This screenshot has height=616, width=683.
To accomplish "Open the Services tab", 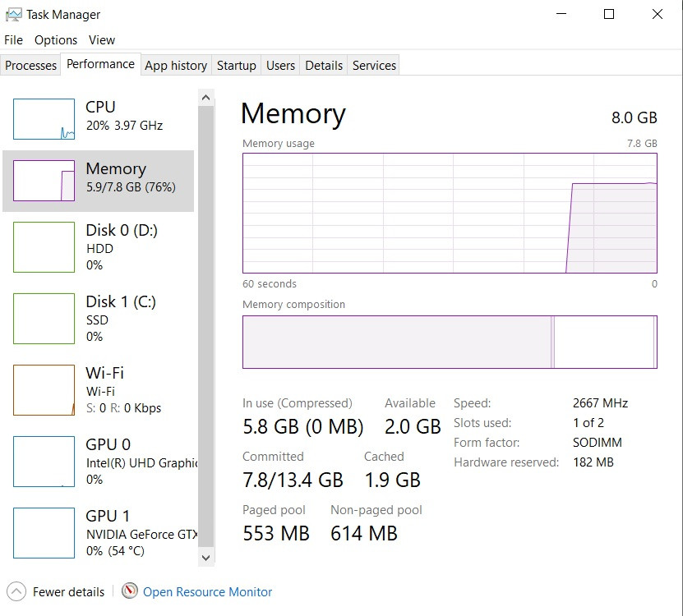I will pyautogui.click(x=374, y=66).
